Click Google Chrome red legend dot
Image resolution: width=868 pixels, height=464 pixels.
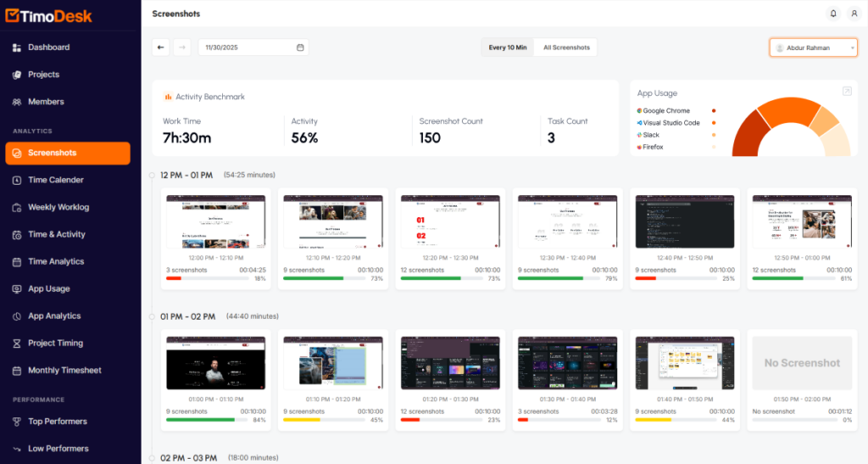(x=714, y=111)
